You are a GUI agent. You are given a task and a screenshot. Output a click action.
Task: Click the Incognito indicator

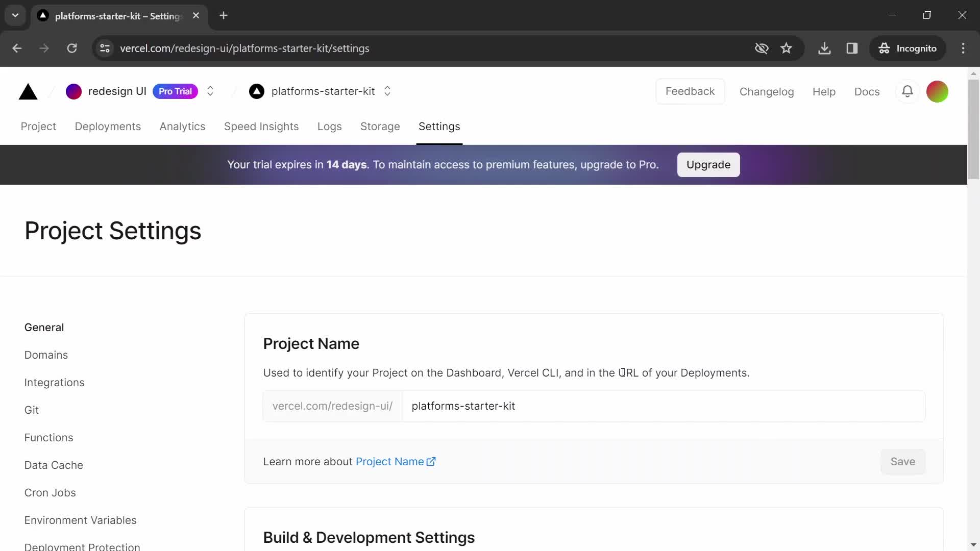[x=908, y=48]
